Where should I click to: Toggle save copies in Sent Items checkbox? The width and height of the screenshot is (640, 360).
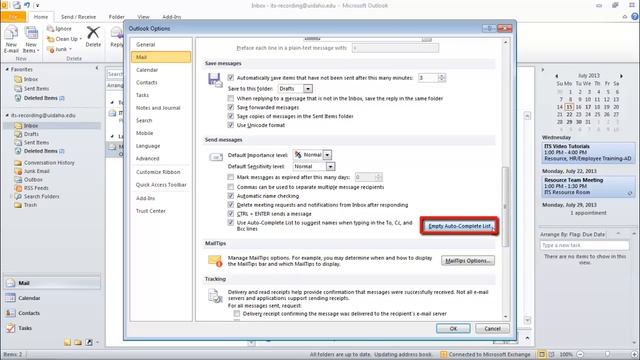(x=231, y=116)
